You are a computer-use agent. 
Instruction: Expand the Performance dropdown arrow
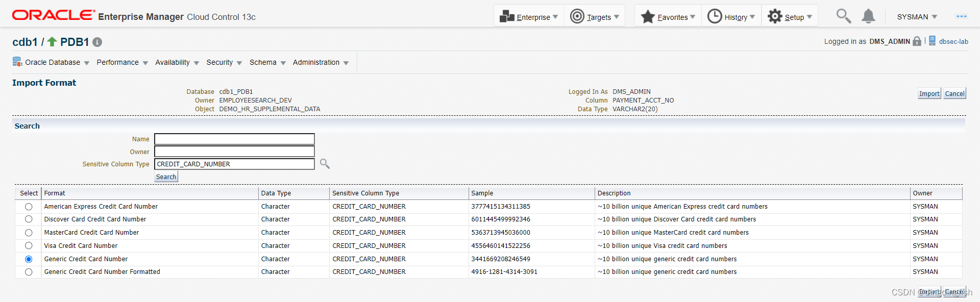click(x=145, y=63)
